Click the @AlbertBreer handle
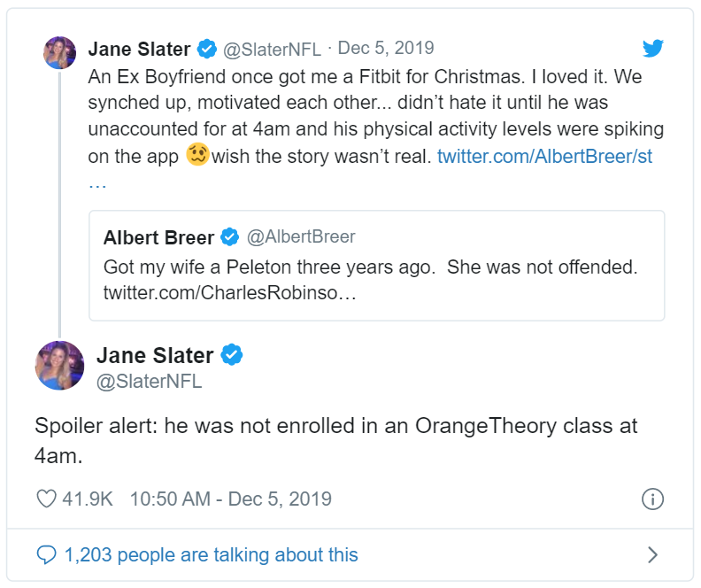 point(300,237)
